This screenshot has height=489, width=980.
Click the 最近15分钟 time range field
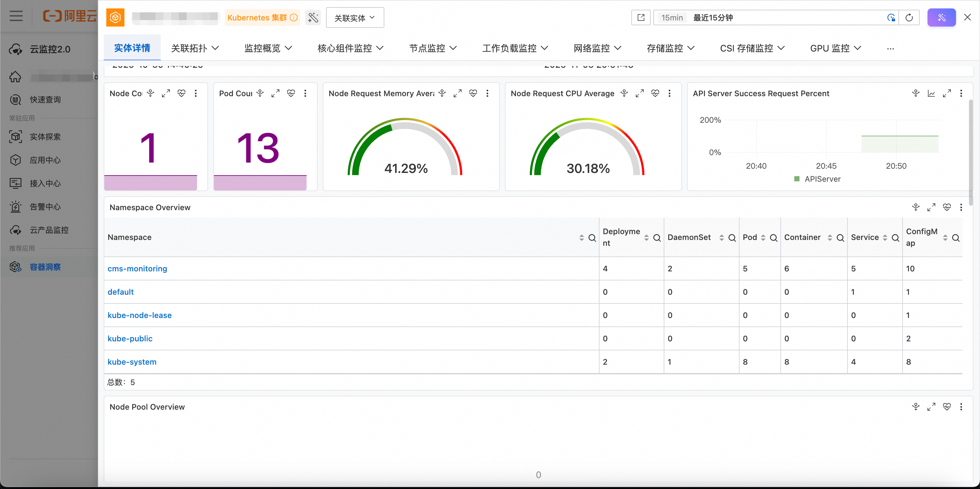(x=713, y=17)
